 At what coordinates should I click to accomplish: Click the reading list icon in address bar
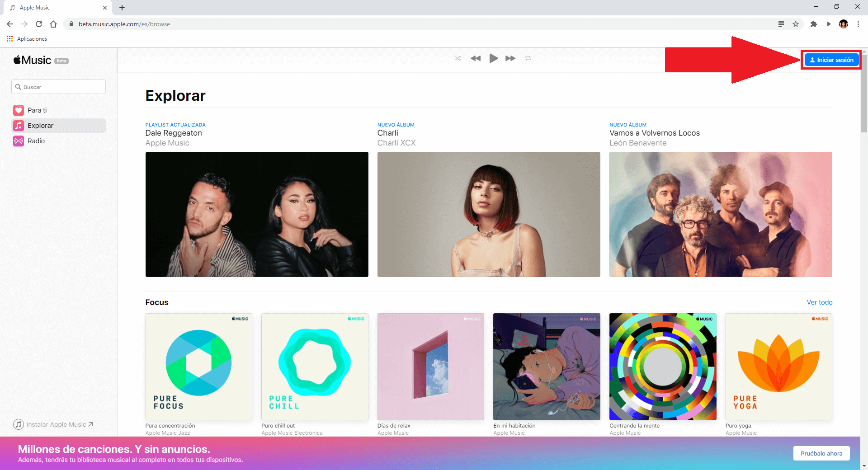781,24
